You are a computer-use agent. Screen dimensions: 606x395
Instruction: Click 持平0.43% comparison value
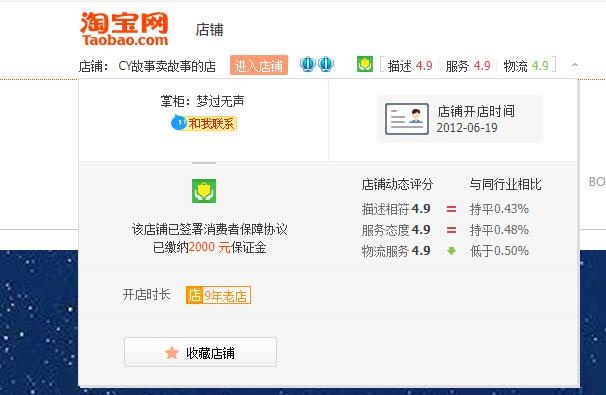[499, 209]
